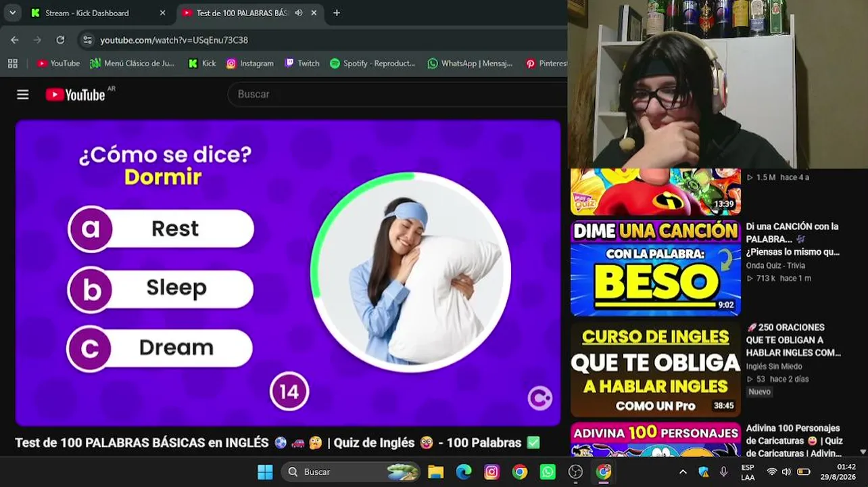This screenshot has height=487, width=868.
Task: Open the volume control in the system tray
Action: tap(786, 471)
